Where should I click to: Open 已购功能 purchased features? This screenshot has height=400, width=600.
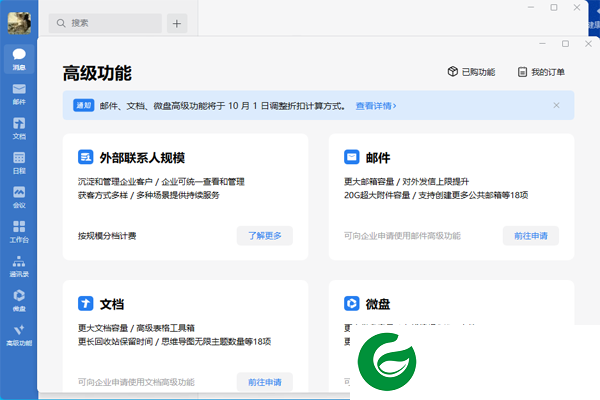(471, 72)
